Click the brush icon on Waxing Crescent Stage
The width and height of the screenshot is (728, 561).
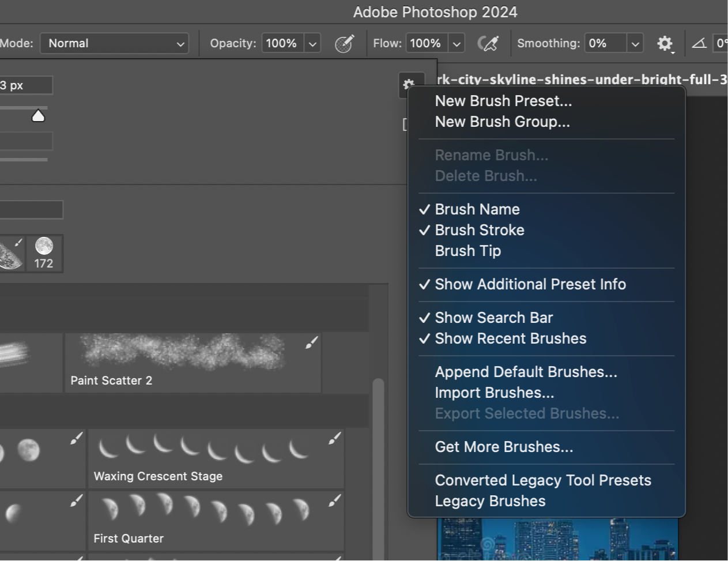[x=334, y=439]
